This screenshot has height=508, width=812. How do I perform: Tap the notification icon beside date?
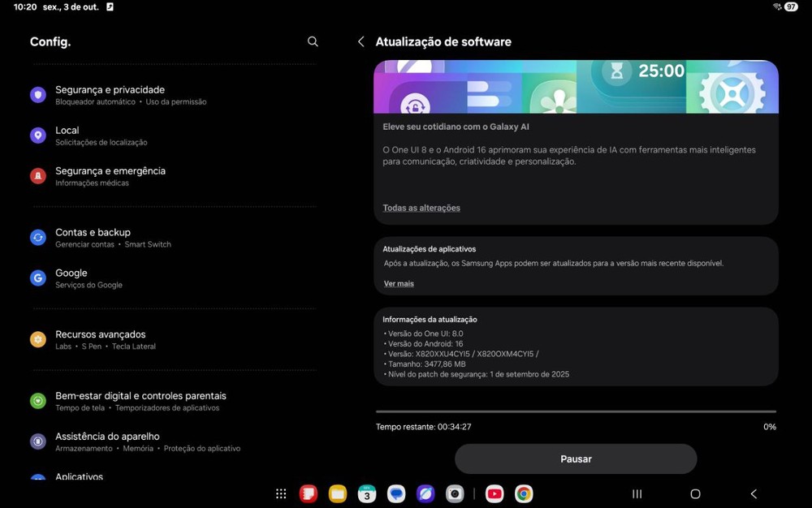(x=110, y=6)
